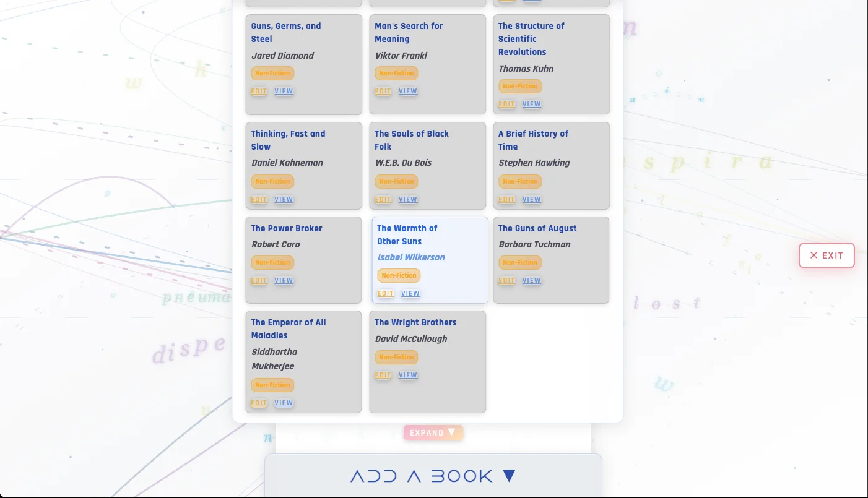This screenshot has height=498, width=868.
Task: View Thinking, Fast and Slow
Action: 284,199
